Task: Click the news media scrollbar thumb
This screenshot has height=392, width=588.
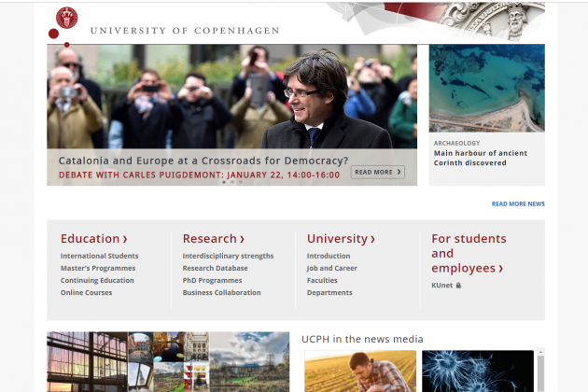Action: coord(540,373)
